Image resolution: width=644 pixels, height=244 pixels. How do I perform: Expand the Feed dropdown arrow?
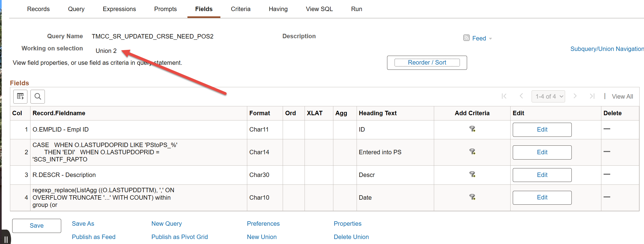[x=490, y=39]
